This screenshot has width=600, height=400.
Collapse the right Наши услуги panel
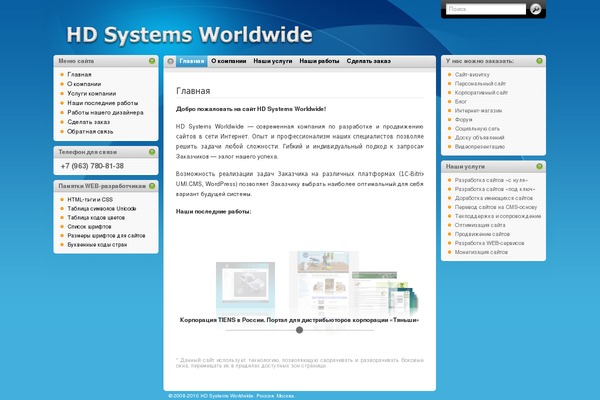click(540, 166)
